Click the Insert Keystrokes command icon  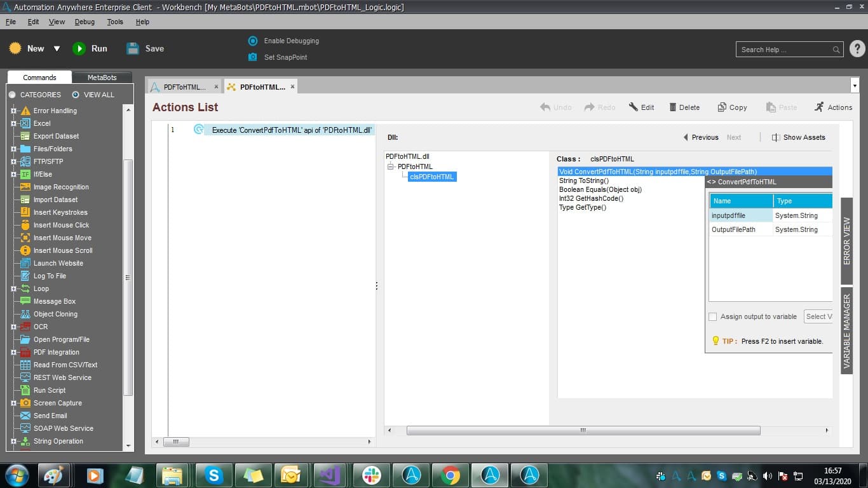coord(25,212)
